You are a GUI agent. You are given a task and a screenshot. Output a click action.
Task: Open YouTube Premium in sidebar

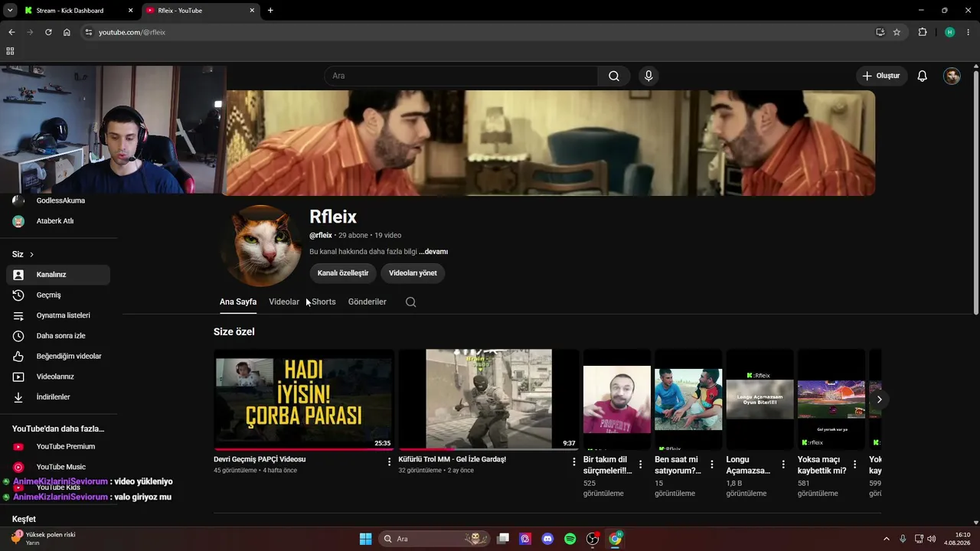point(58,447)
